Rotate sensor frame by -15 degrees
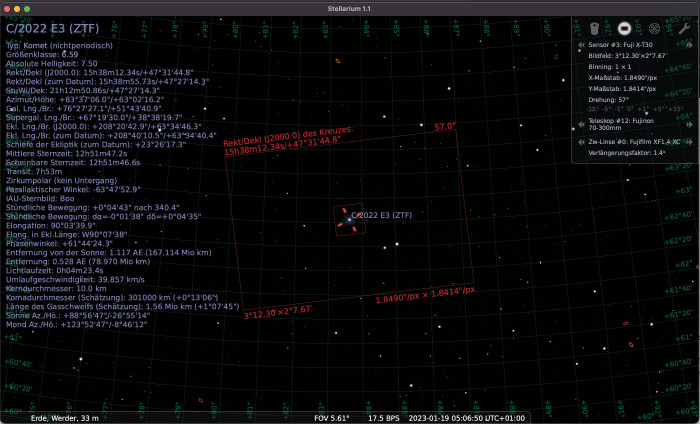This screenshot has height=424, width=700. coord(594,109)
